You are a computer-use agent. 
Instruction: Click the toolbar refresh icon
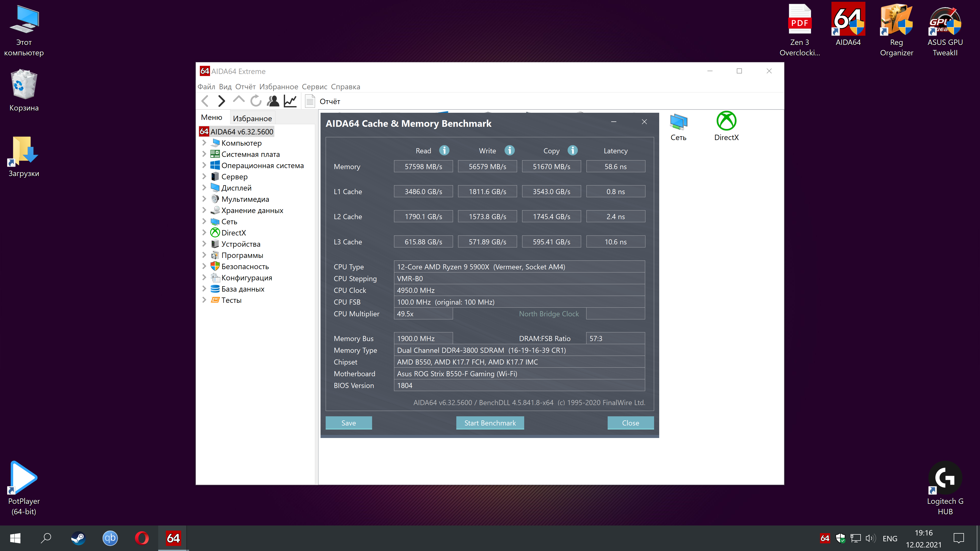(x=256, y=101)
